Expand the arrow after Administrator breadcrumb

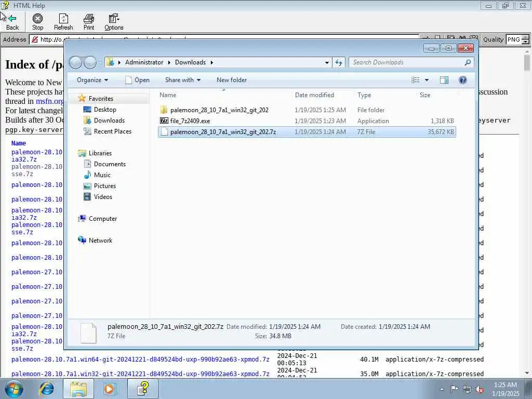(169, 62)
